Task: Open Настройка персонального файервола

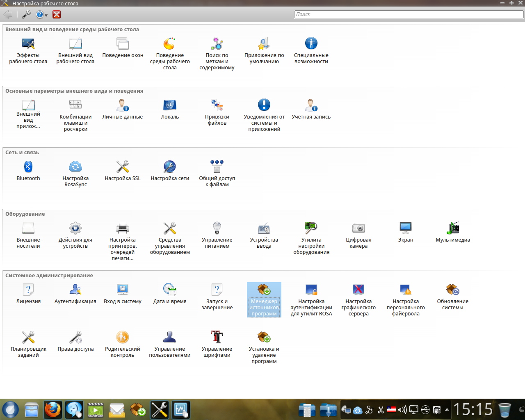Action: coord(405,290)
